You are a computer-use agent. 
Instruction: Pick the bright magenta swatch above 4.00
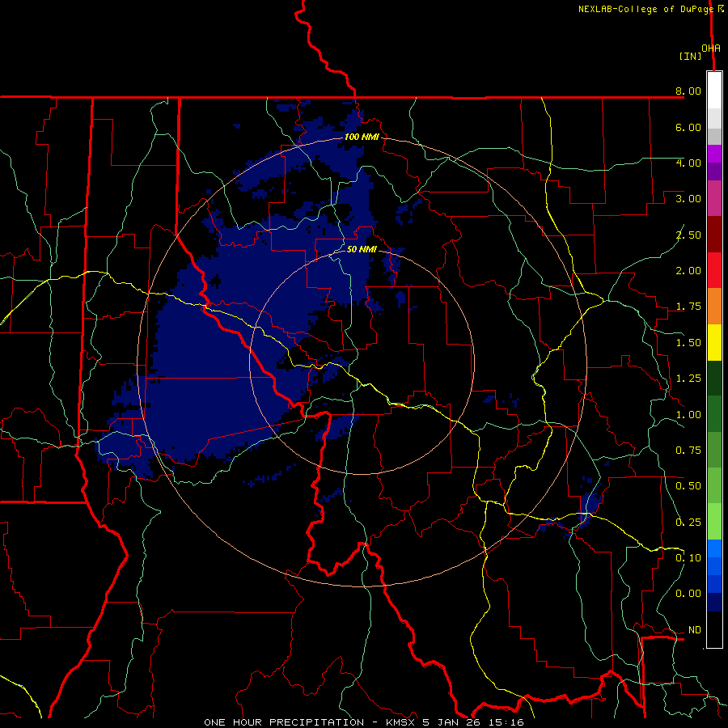[714, 154]
